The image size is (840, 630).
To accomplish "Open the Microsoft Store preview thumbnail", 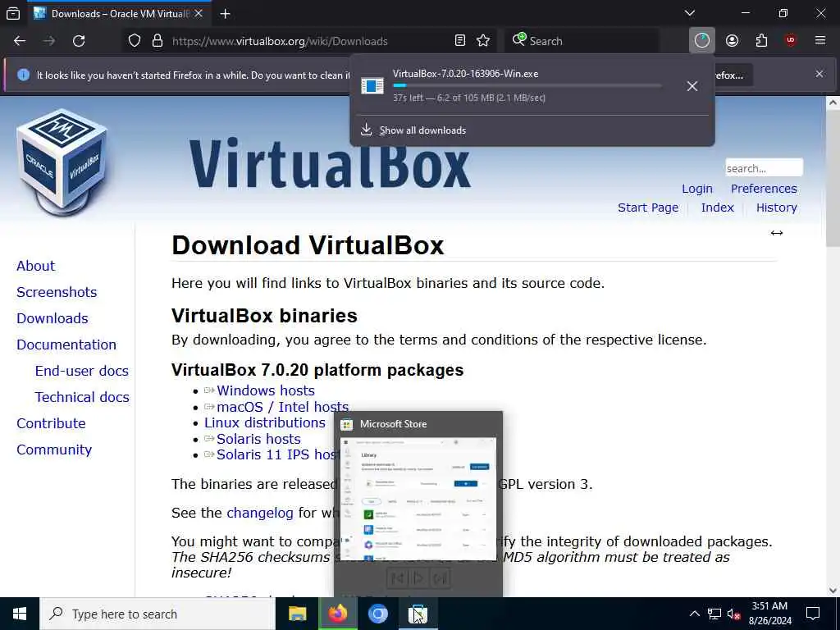I will point(418,499).
